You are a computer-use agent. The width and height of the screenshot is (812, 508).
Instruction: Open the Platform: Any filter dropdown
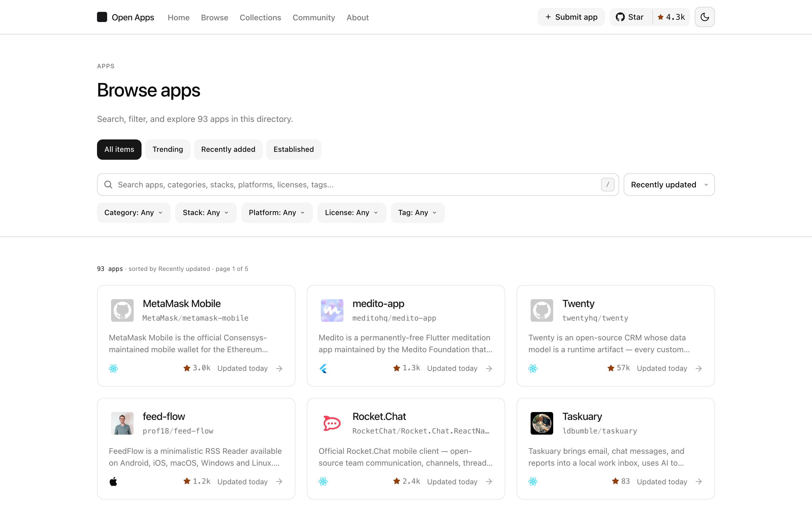tap(277, 213)
